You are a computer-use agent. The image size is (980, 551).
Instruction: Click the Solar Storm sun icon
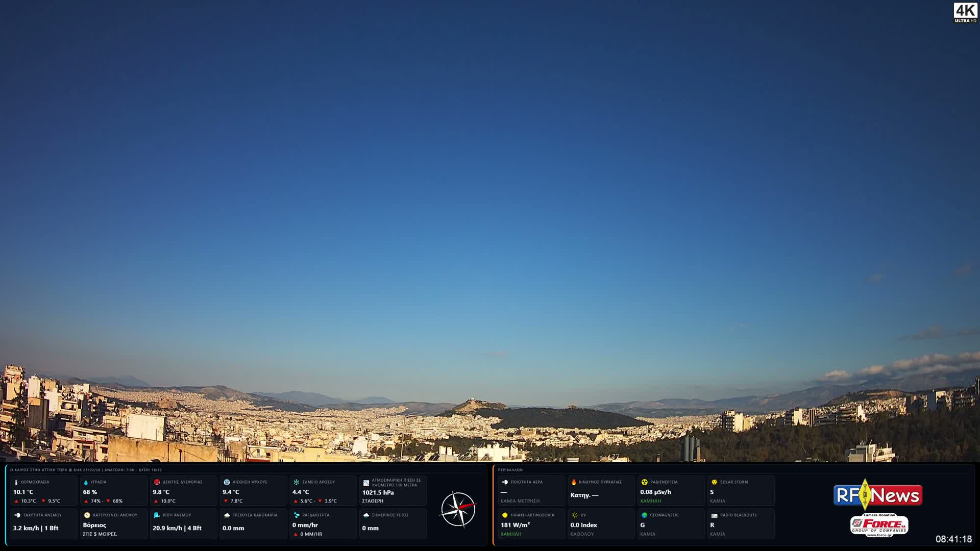click(x=714, y=482)
